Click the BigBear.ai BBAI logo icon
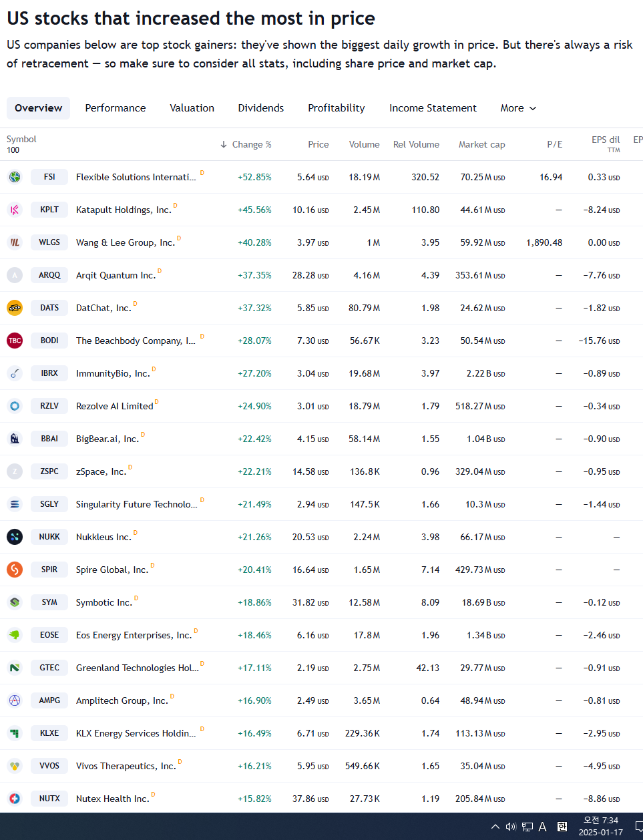The height and width of the screenshot is (840, 643). [15, 439]
